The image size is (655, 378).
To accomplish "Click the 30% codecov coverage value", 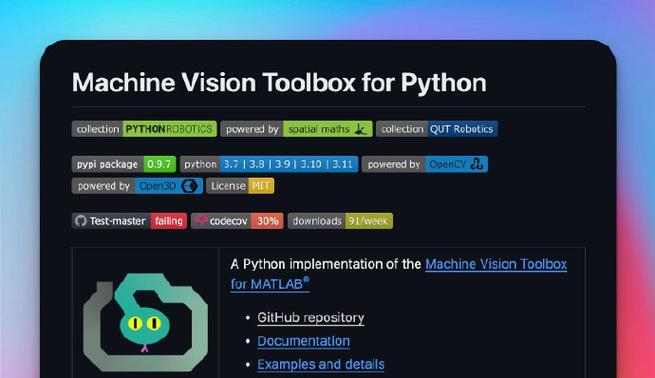I will [x=267, y=221].
